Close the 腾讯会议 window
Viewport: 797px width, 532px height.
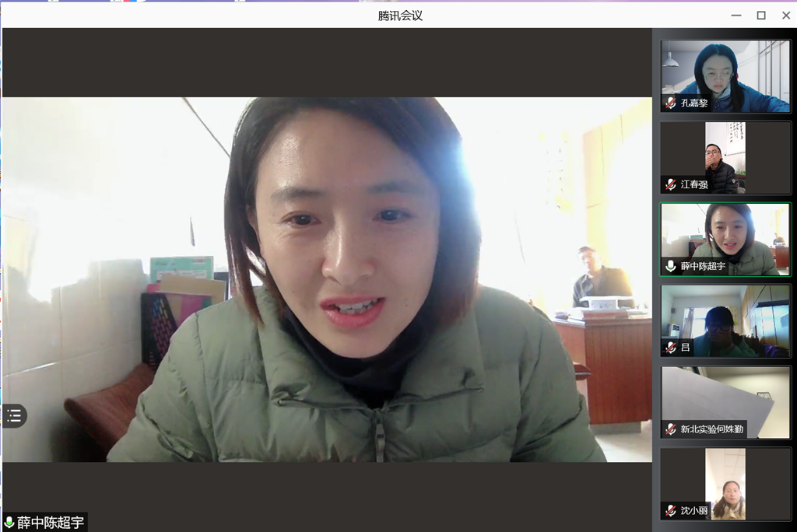point(786,16)
